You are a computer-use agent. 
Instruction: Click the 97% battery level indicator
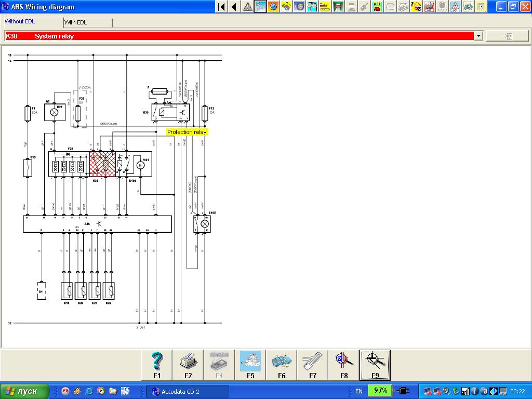coord(381,391)
